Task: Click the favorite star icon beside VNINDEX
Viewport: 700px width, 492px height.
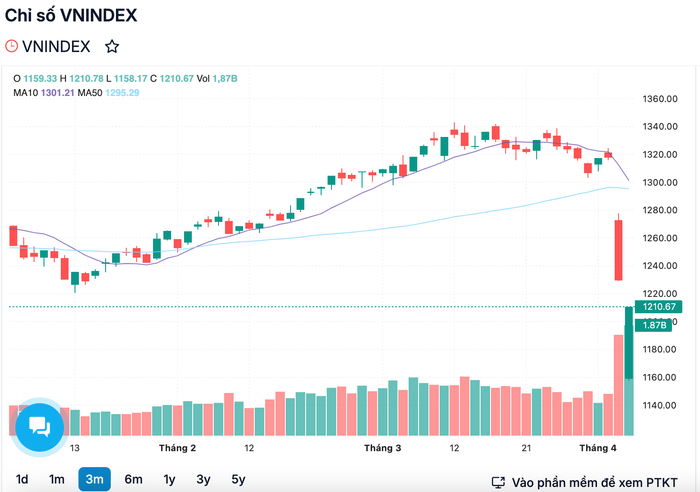Action: tap(112, 46)
